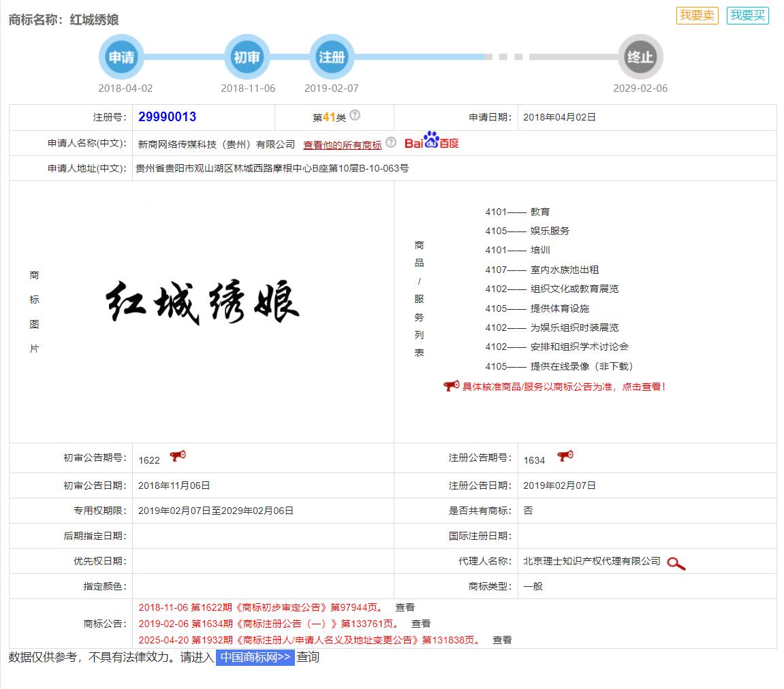784x689 pixels.
Task: Click the megaphone icon in the red notice line
Action: point(450,386)
